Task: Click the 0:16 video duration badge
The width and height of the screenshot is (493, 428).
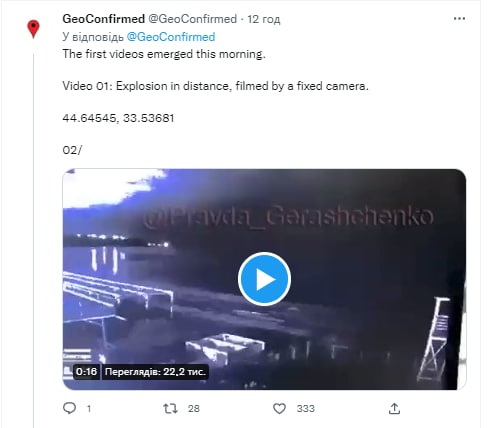Action: (86, 371)
